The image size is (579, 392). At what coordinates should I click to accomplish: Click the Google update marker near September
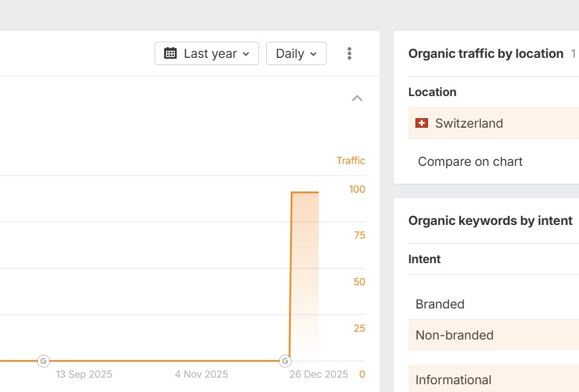[43, 360]
